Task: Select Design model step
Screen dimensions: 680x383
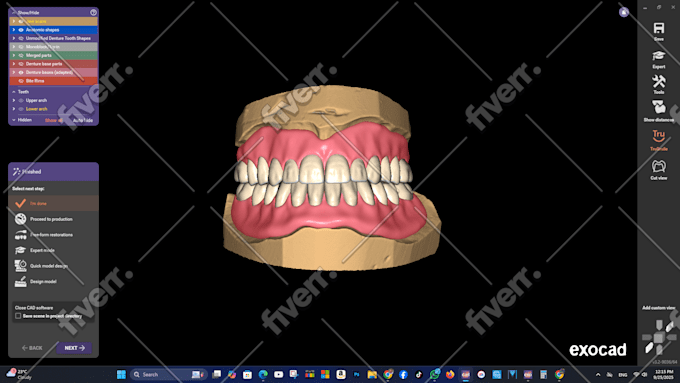Action: coord(53,282)
